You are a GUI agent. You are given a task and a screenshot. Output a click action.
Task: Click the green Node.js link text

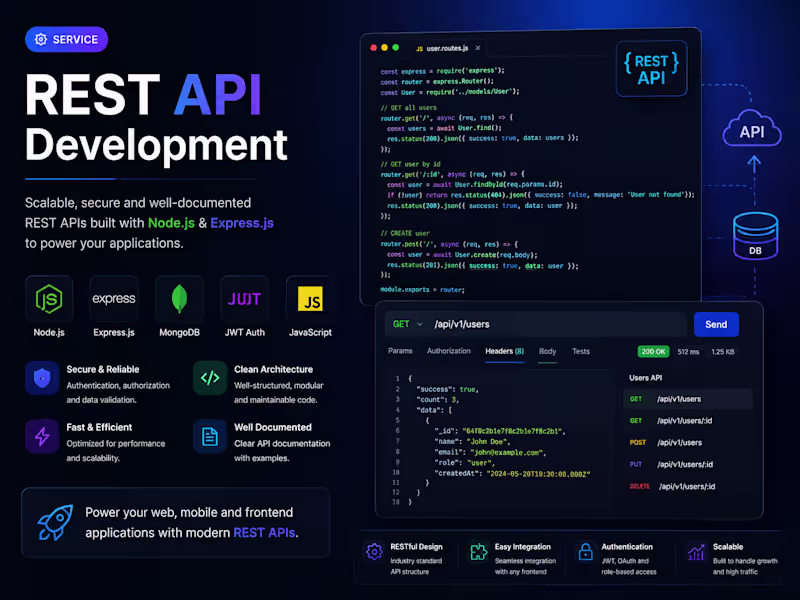171,223
